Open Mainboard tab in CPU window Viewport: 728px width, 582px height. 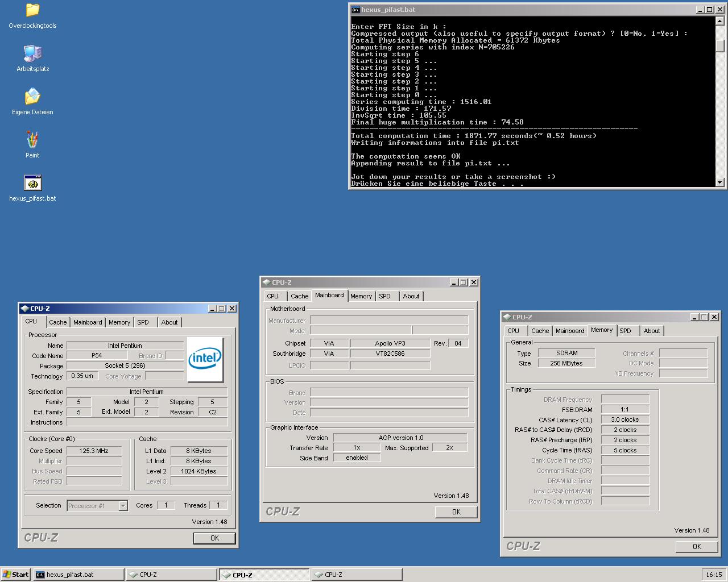click(x=88, y=322)
